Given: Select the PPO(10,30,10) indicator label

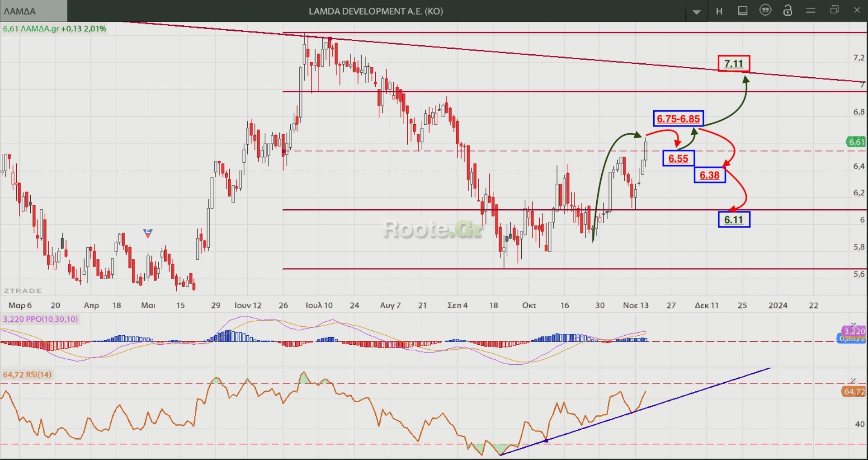Looking at the screenshot, I should (41, 319).
